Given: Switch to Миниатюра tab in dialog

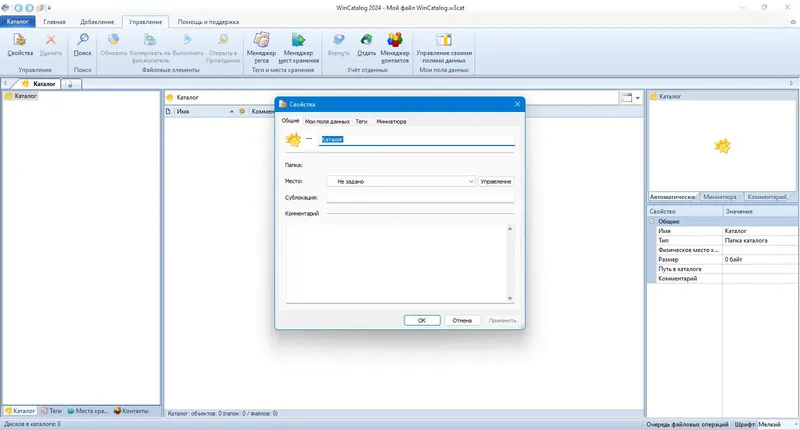Looking at the screenshot, I should [391, 121].
